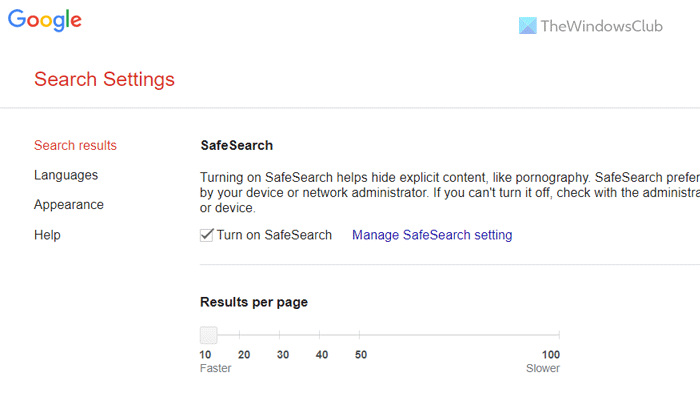Open the Languages settings section
This screenshot has height=400, width=700.
[x=66, y=175]
